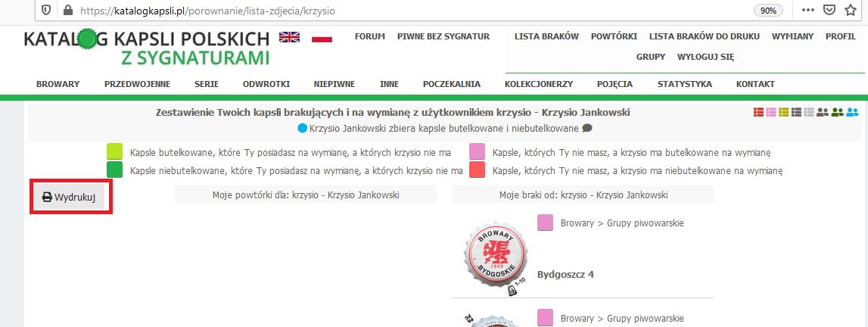Select the dark gray table view icon
This screenshot has height=327, width=868.
[797, 113]
